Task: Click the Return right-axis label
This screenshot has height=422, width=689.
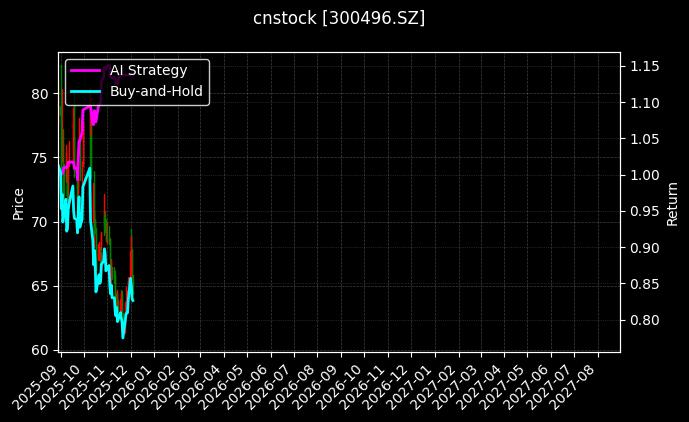Action: (x=673, y=203)
